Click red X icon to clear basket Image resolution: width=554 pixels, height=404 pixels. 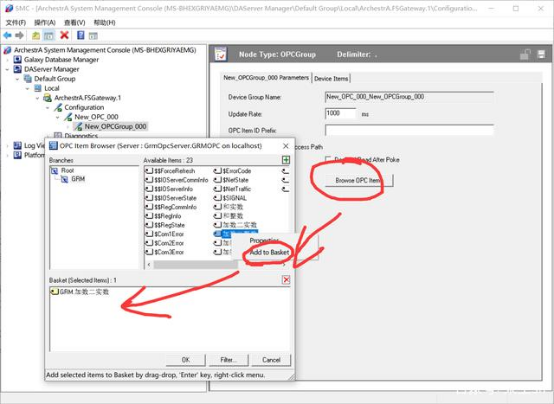[286, 280]
